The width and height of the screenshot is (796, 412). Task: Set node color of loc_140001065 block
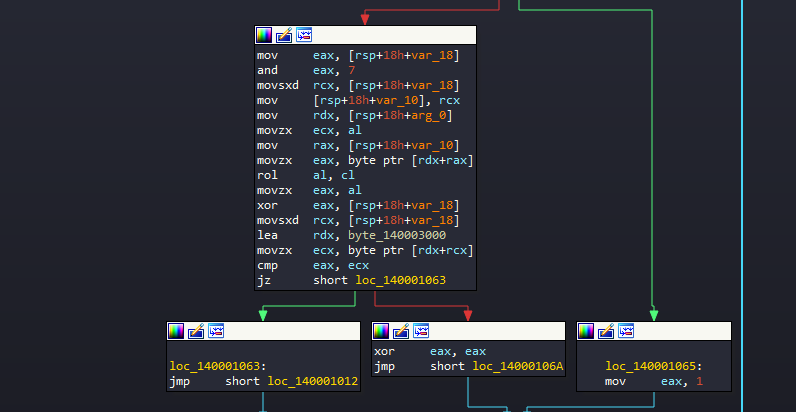pyautogui.click(x=586, y=331)
